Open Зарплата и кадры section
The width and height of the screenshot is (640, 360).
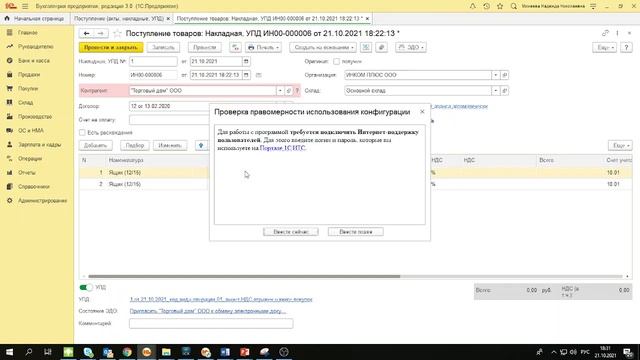pos(39,144)
